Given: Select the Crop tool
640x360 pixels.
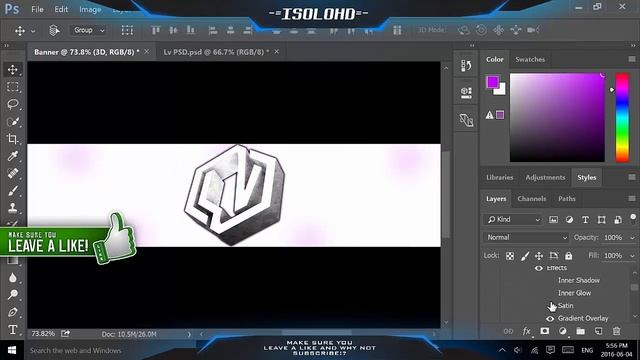Looking at the screenshot, I should pos(13,139).
